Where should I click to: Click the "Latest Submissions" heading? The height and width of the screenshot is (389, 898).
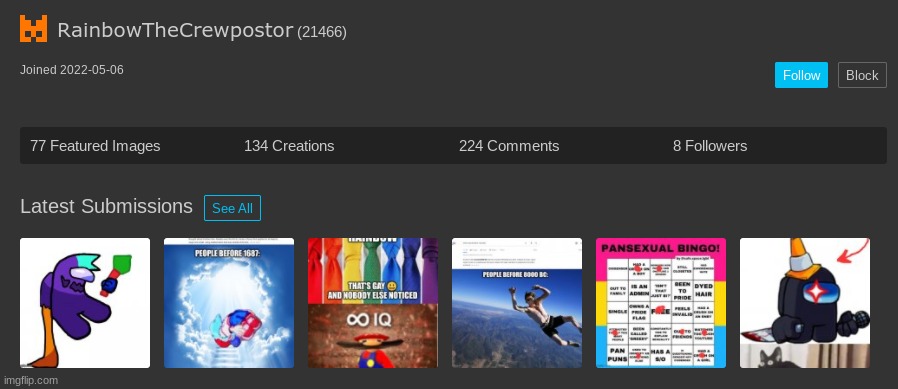107,206
